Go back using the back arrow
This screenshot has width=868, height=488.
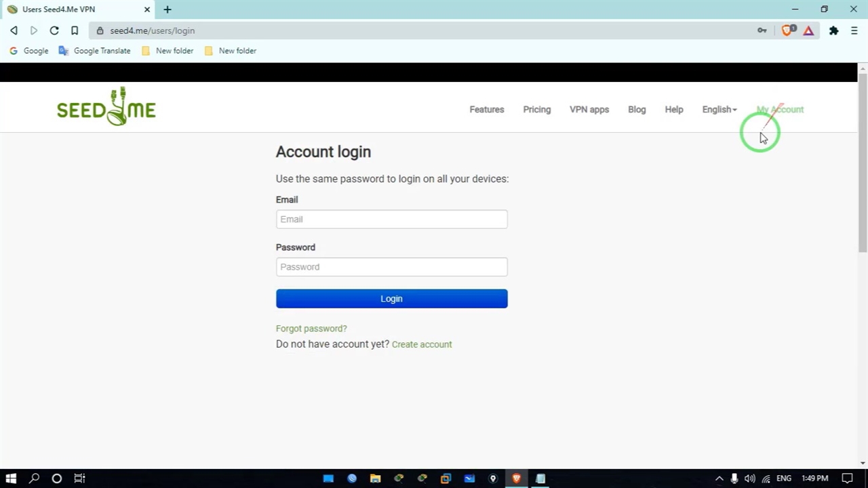point(14,30)
